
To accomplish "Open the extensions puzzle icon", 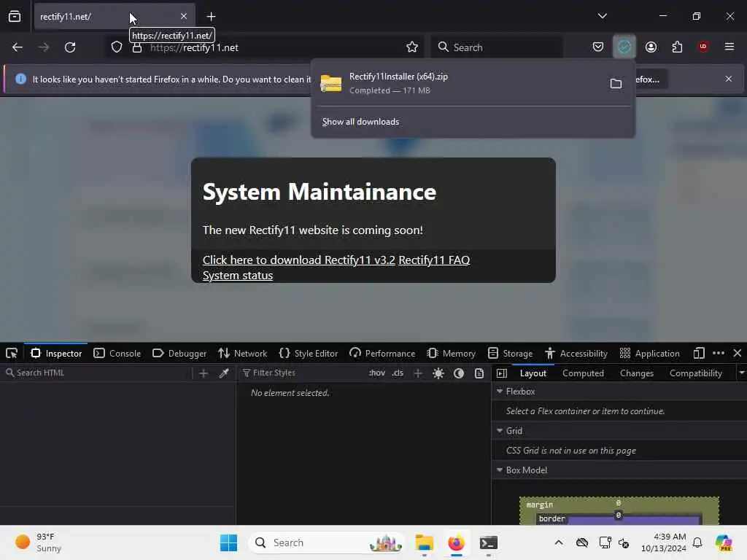I will (677, 47).
